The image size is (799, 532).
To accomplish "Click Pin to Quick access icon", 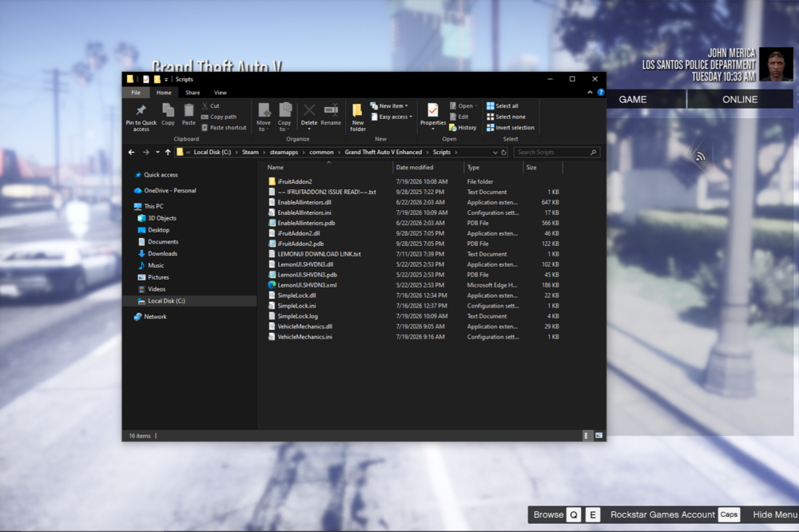I will pos(141,110).
